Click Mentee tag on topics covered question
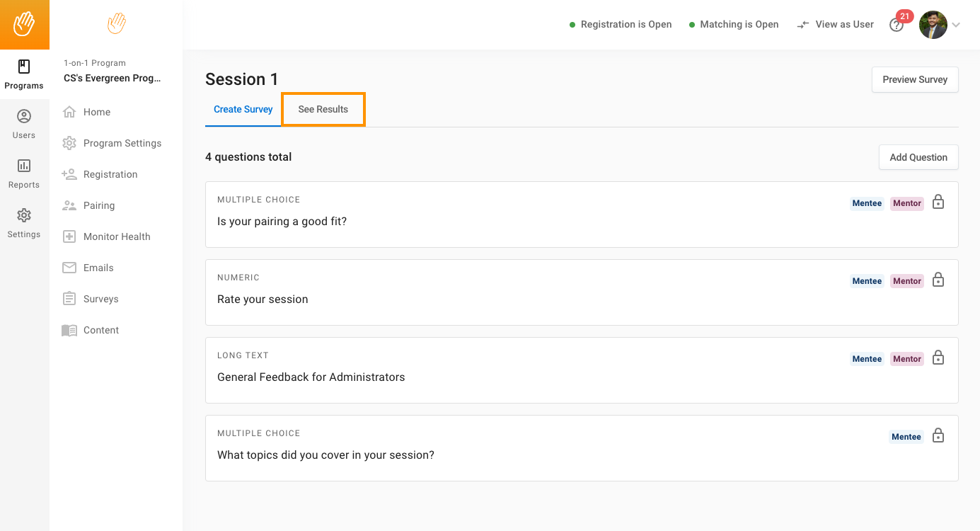This screenshot has width=980, height=531. pos(906,437)
